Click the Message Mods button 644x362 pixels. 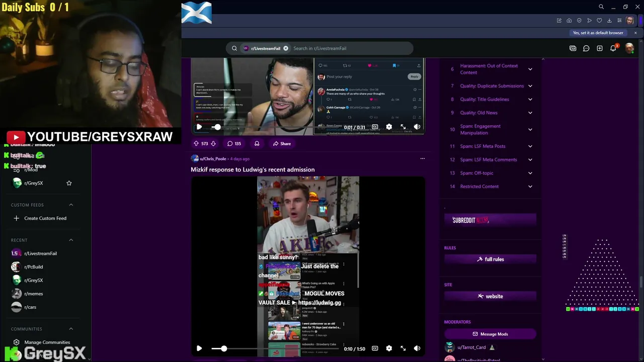(x=490, y=334)
